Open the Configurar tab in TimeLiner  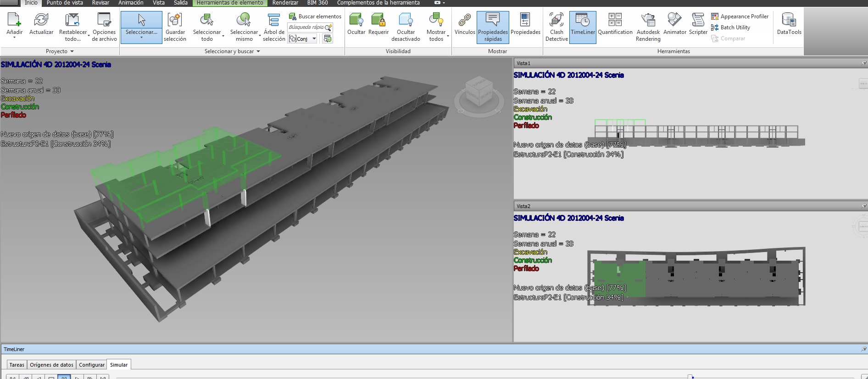[x=92, y=365]
